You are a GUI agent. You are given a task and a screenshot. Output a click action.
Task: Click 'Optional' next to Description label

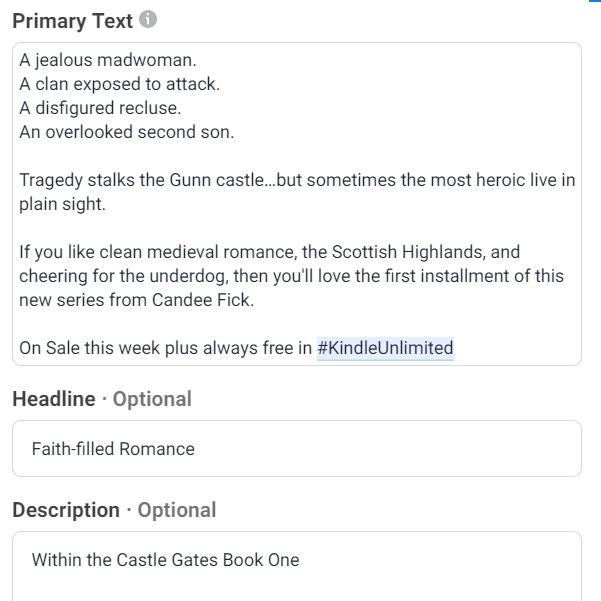coord(177,510)
